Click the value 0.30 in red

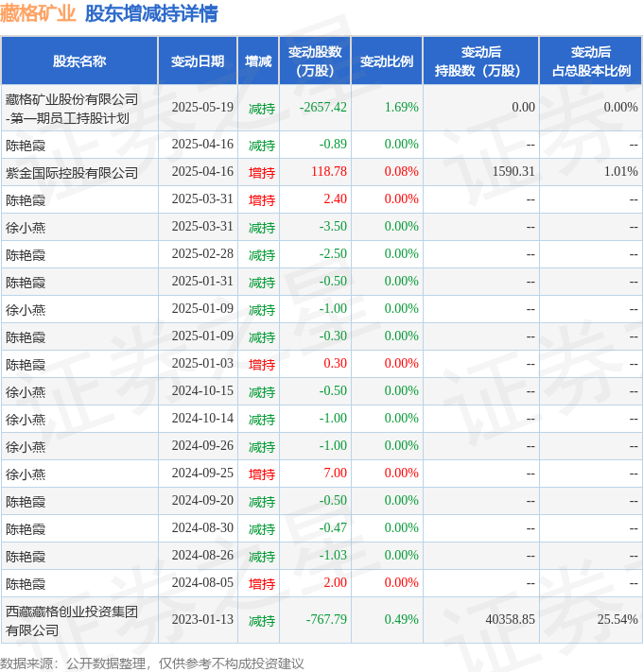[x=336, y=364]
